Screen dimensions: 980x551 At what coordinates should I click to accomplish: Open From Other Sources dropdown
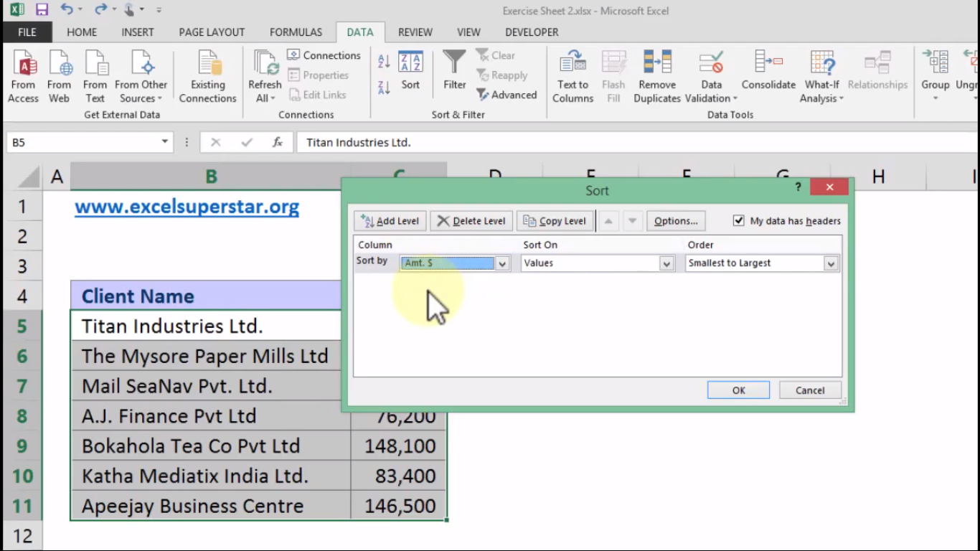pyautogui.click(x=141, y=76)
